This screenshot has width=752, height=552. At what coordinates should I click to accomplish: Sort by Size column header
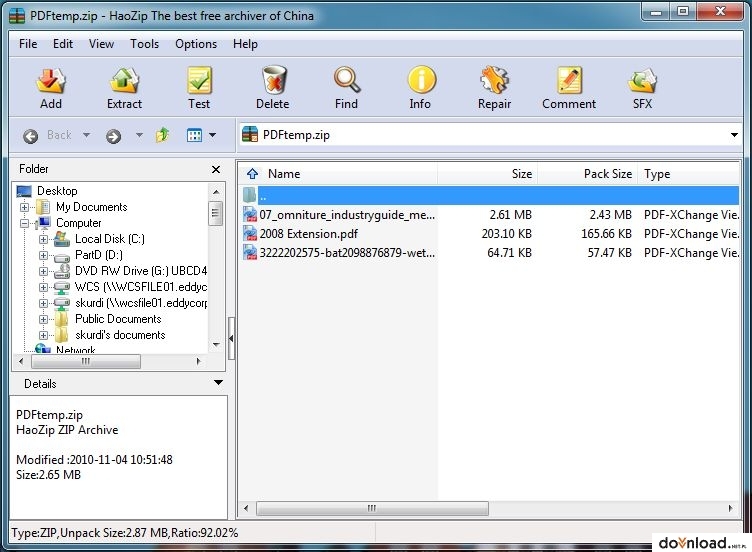coord(522,174)
